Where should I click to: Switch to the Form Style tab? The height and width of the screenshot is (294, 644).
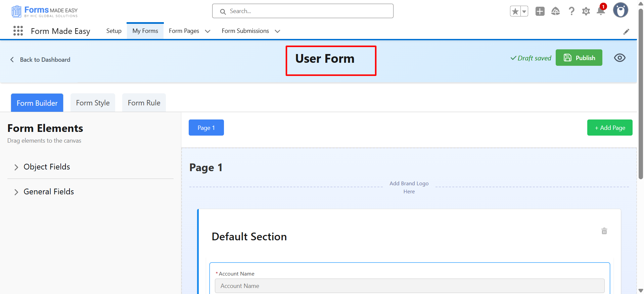click(93, 103)
